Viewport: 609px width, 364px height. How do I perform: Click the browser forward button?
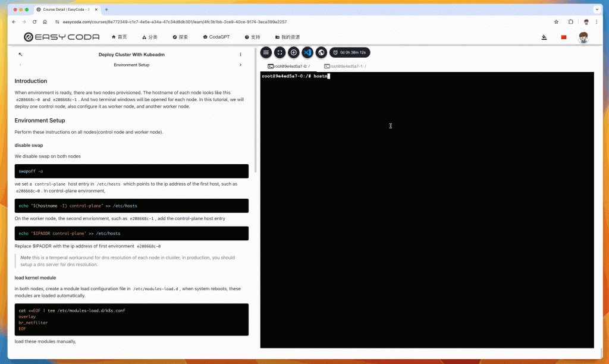(24, 22)
